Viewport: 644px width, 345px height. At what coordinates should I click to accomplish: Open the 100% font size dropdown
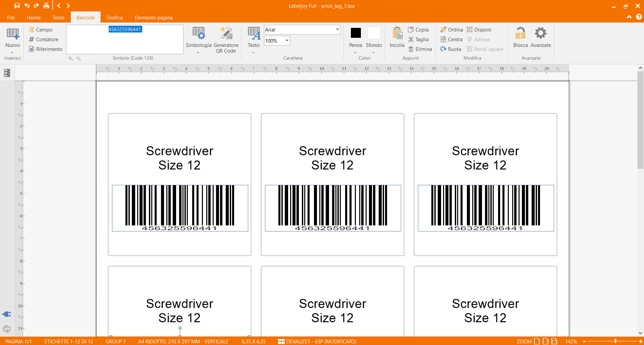[x=287, y=41]
